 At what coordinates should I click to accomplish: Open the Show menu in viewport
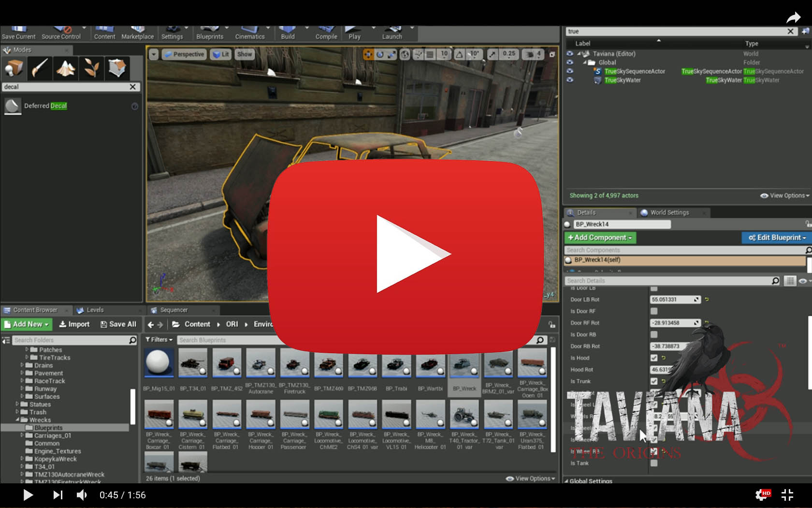coord(245,54)
